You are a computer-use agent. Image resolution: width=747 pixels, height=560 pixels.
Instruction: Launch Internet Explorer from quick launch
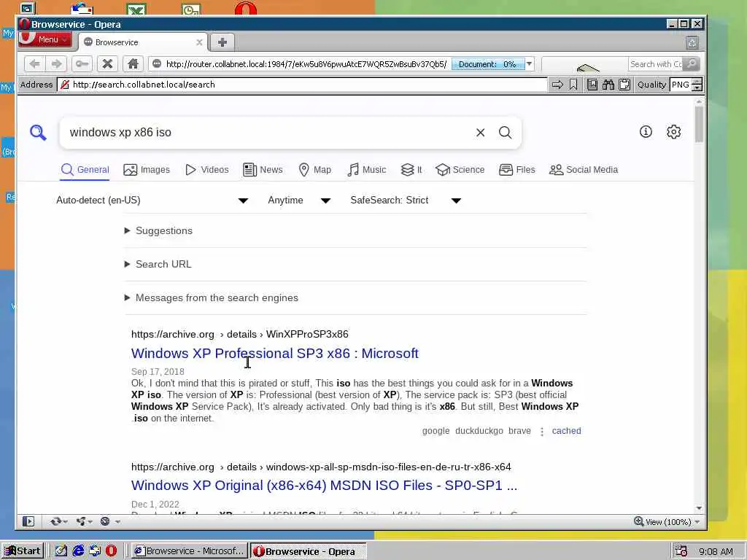tap(78, 551)
